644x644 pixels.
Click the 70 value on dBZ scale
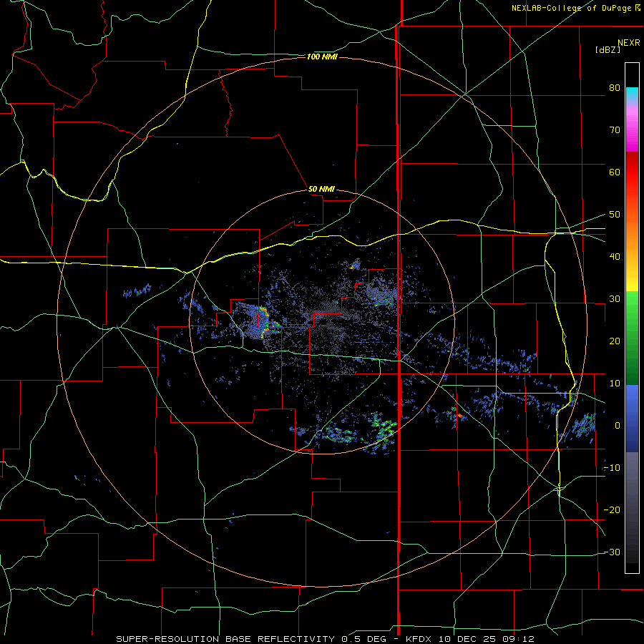[615, 130]
